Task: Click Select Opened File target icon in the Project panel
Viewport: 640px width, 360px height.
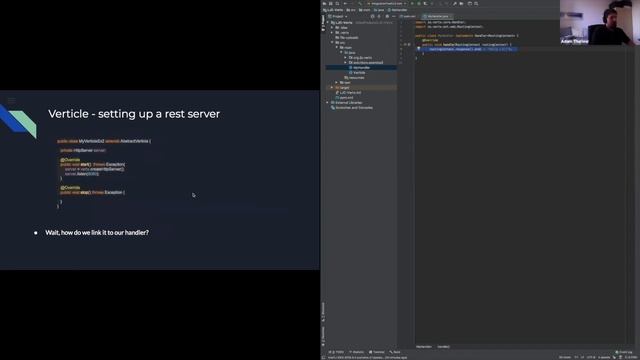Action: [x=373, y=16]
